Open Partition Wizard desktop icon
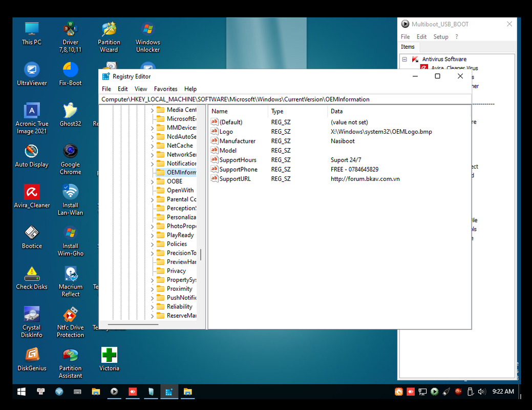Image resolution: width=532 pixels, height=410 pixels. coord(109,37)
